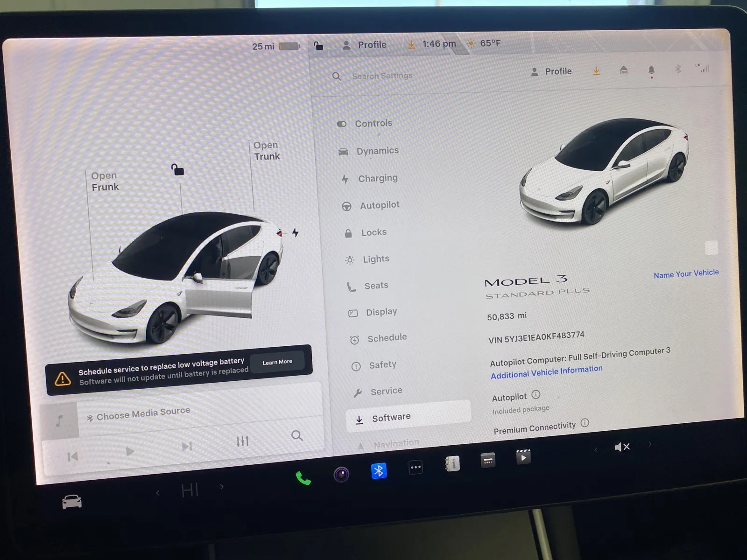The image size is (747, 560).
Task: Open notifications via the bell icon
Action: coord(652,70)
